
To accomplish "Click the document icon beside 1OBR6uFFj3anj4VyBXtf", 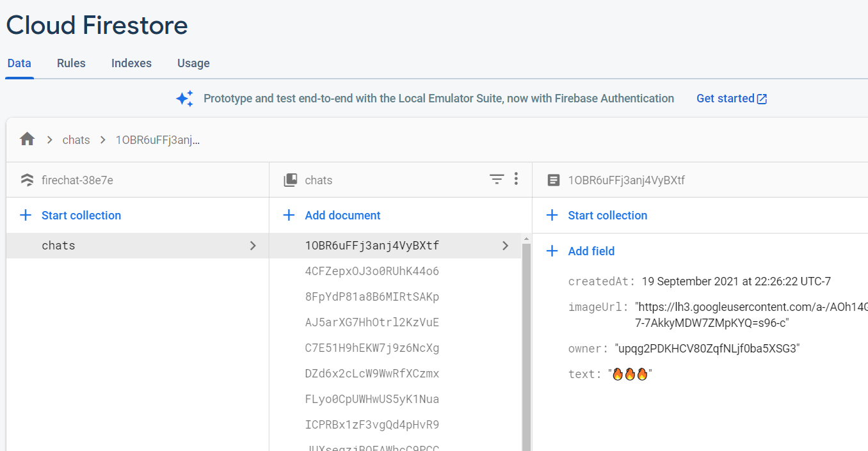I will coord(554,180).
